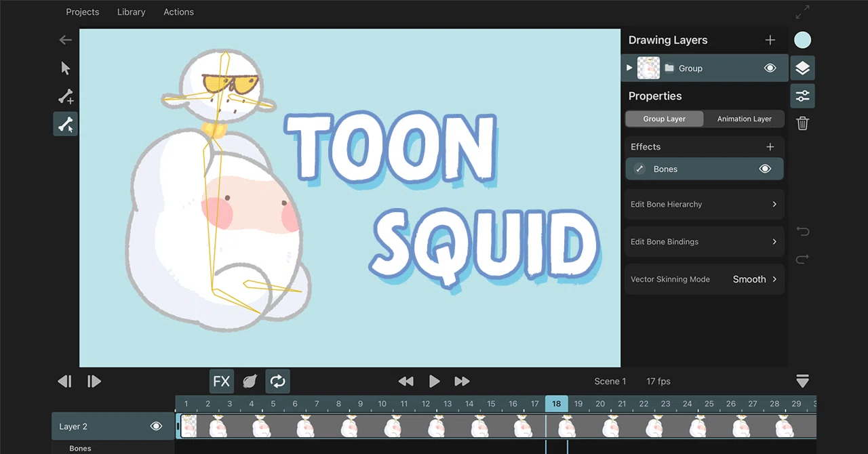The width and height of the screenshot is (868, 454).
Task: Switch to Animation Layer tab
Action: (x=745, y=119)
